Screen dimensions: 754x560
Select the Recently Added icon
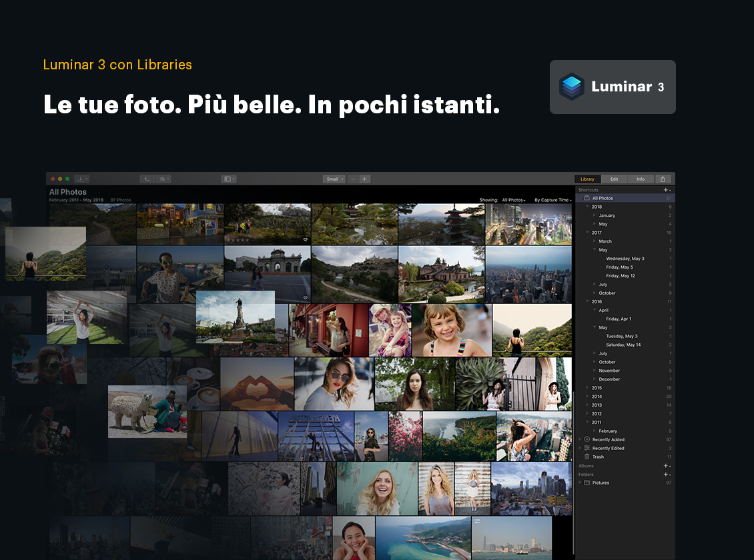tap(587, 439)
